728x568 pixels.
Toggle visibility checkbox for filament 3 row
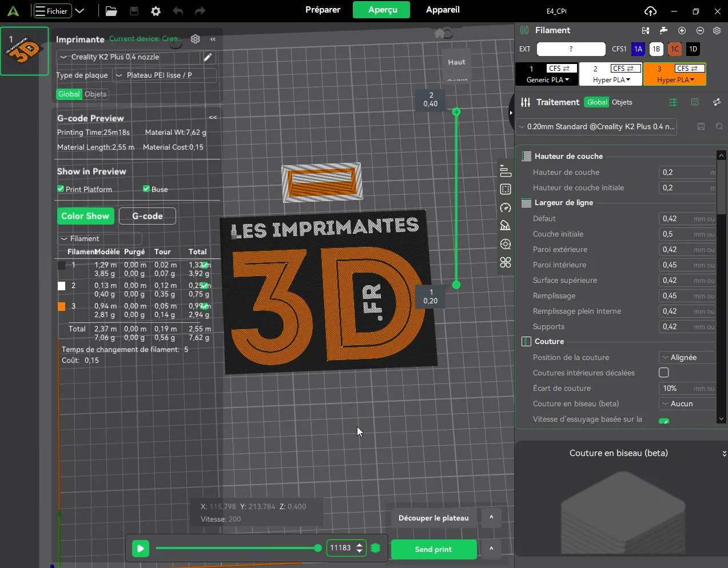point(205,306)
